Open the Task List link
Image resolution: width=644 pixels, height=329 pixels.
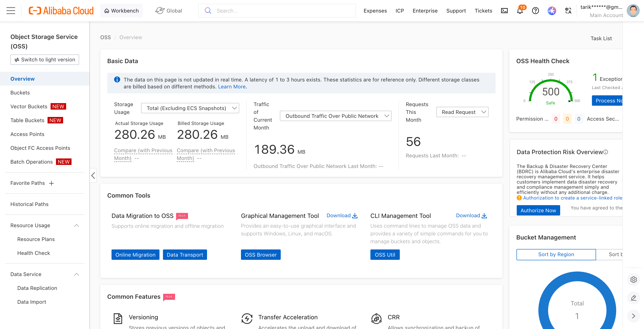(x=601, y=38)
